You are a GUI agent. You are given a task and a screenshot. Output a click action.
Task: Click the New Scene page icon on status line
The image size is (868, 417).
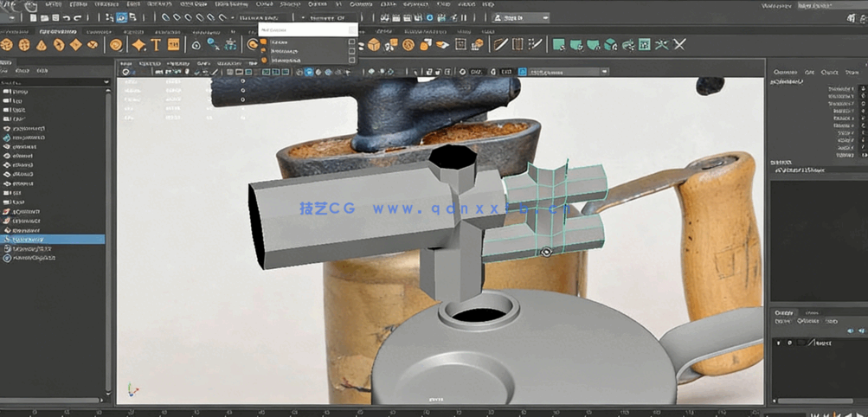tap(33, 17)
